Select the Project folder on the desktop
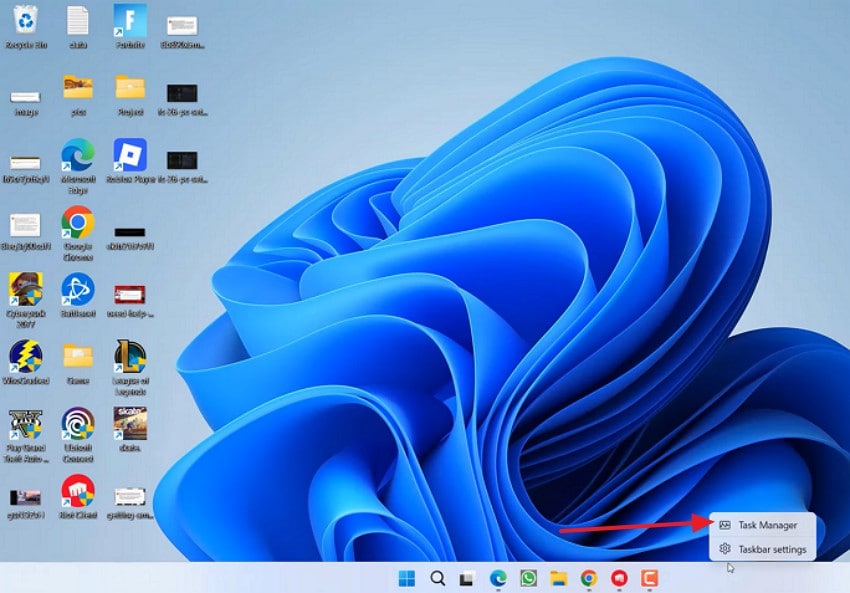This screenshot has width=850, height=593. [130, 88]
